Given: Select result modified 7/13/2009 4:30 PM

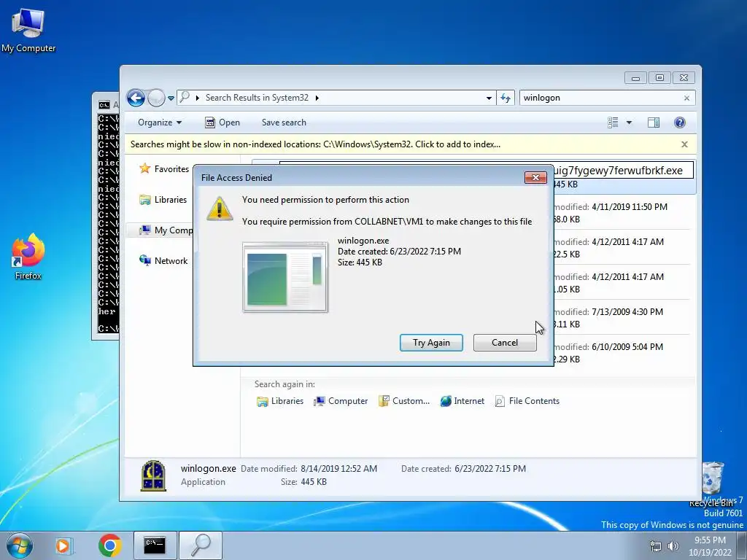Looking at the screenshot, I should 622,318.
